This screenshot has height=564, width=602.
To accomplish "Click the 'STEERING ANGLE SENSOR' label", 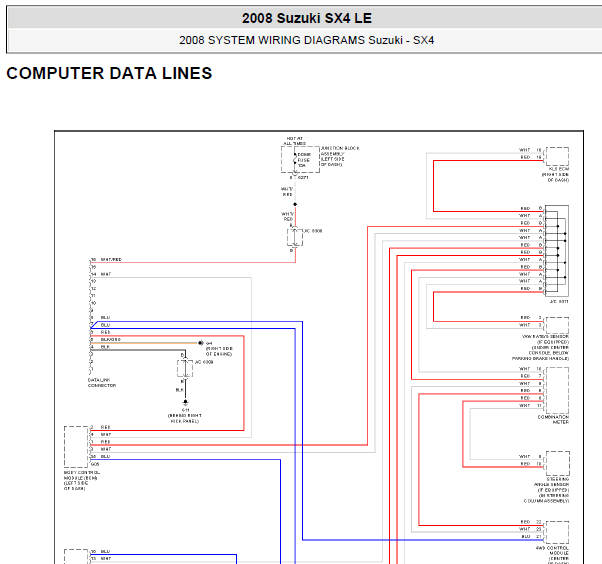I will point(551,482).
